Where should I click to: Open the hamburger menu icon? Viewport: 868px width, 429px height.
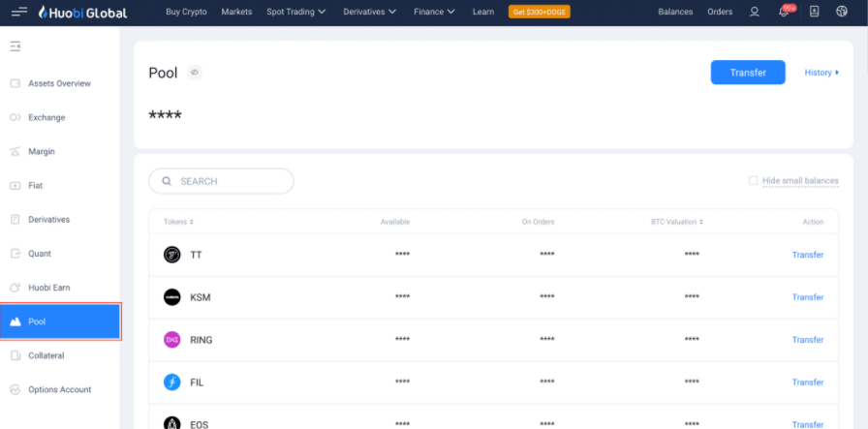19,12
